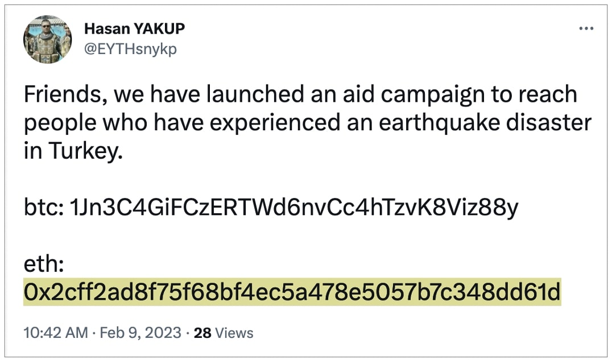This screenshot has height=364, width=612.
Task: Click the year 2023 in the footer
Action: (x=163, y=333)
